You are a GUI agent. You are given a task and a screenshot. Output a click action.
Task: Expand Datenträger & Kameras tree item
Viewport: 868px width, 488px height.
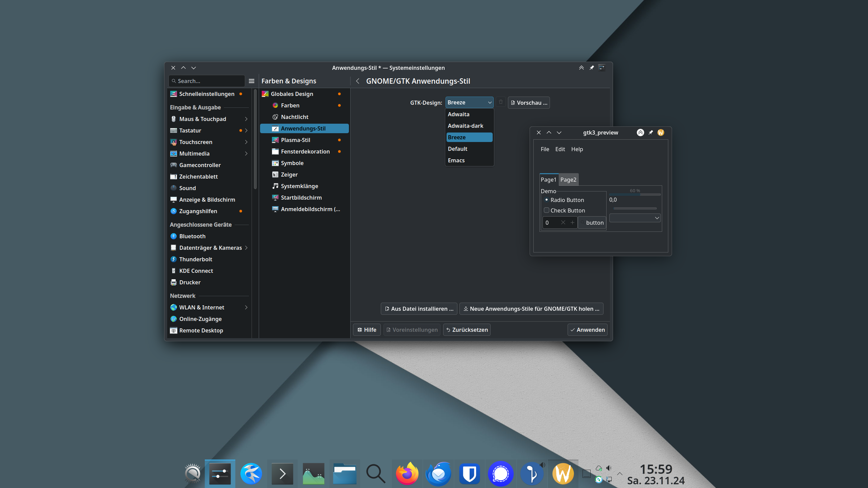tap(248, 247)
